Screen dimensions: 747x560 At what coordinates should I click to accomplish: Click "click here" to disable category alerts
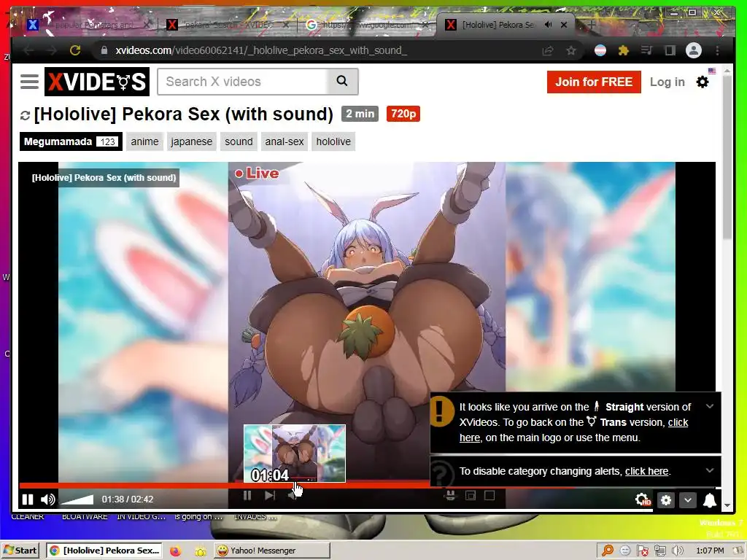tap(647, 471)
